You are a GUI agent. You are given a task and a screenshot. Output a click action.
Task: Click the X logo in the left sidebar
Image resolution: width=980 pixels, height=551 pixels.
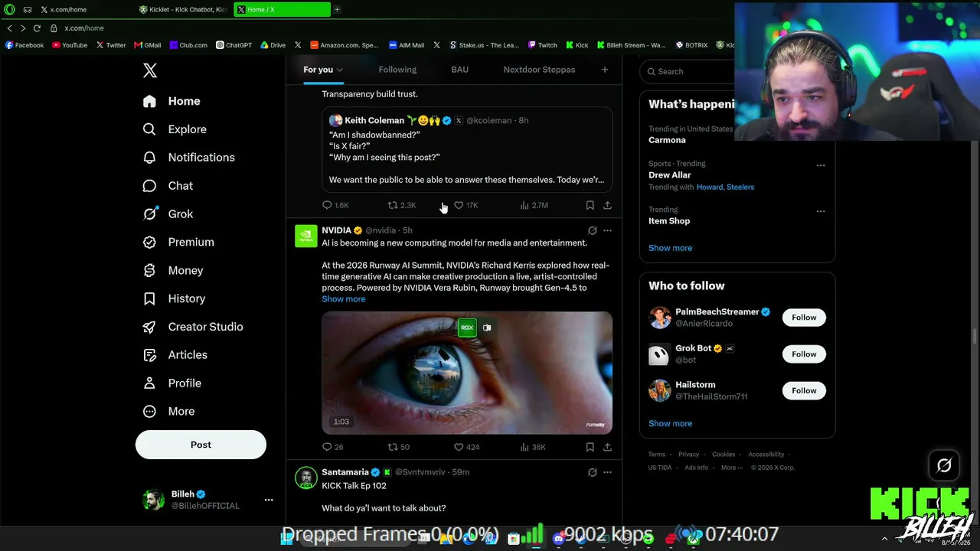coord(150,71)
